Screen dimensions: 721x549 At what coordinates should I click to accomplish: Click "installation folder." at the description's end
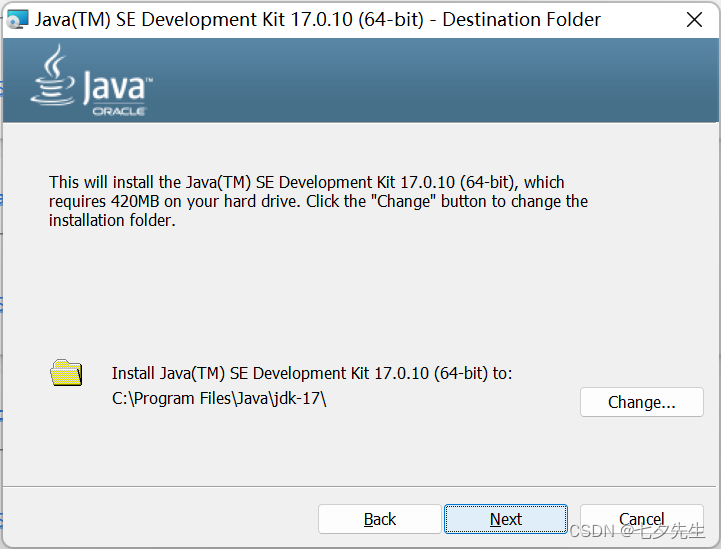coord(112,220)
